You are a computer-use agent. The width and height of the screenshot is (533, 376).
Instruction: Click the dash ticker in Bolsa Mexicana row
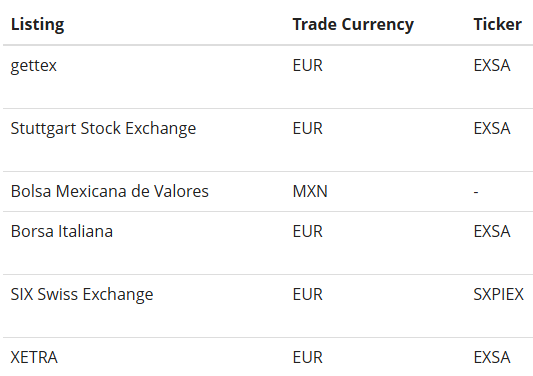point(476,192)
